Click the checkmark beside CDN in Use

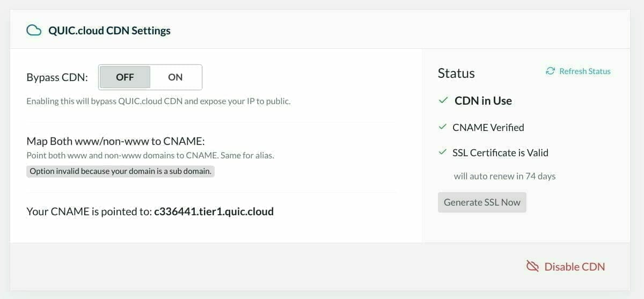tap(443, 100)
